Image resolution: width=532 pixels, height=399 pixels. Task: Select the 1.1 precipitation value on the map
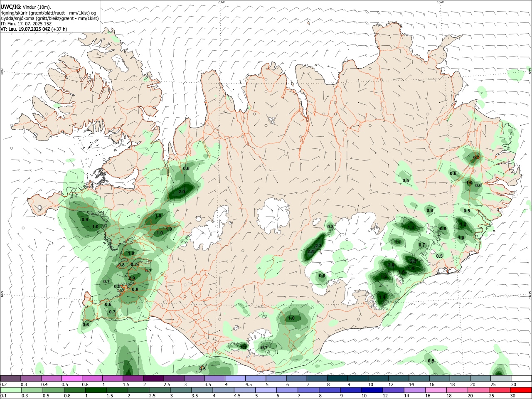pyautogui.click(x=398, y=242)
